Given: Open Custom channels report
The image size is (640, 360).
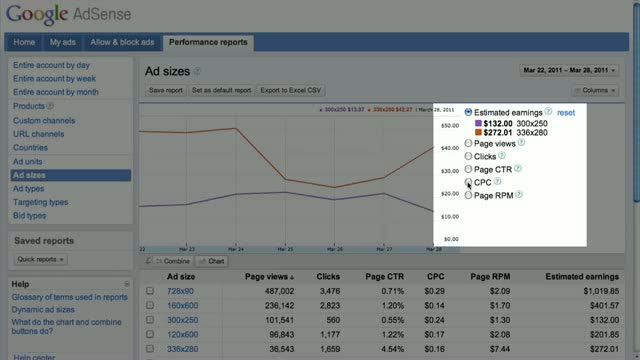Looking at the screenshot, I should [44, 120].
